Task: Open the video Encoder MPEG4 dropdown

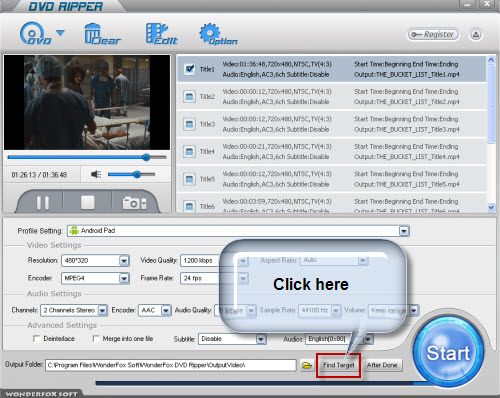Action: (124, 278)
